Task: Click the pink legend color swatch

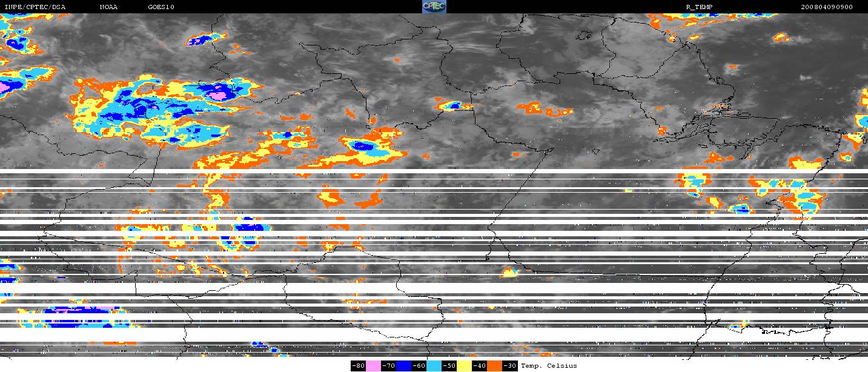Action: [x=373, y=366]
